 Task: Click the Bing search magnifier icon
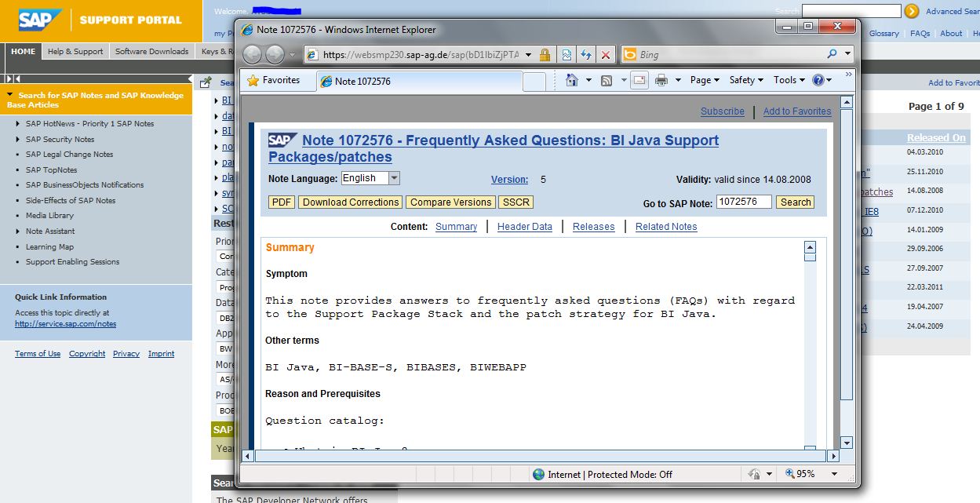pyautogui.click(x=832, y=55)
